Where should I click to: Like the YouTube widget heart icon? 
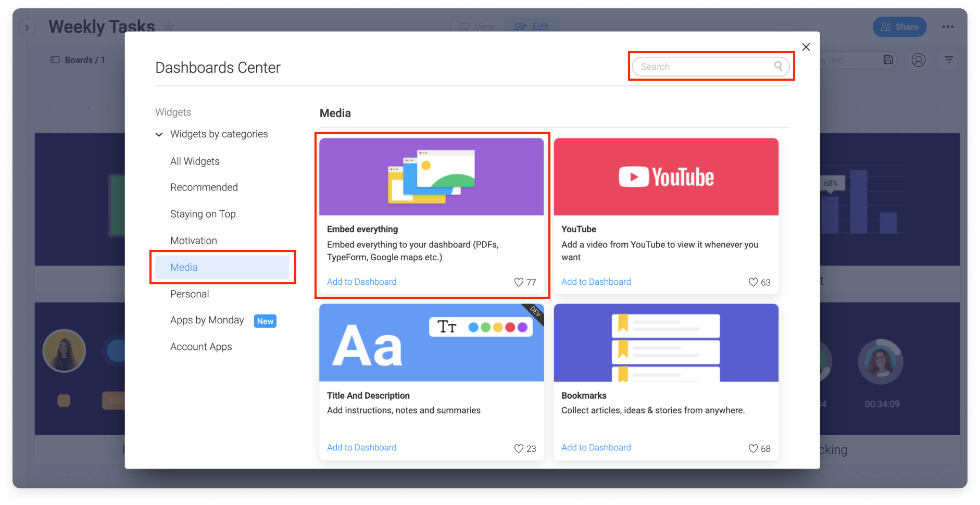pos(753,282)
